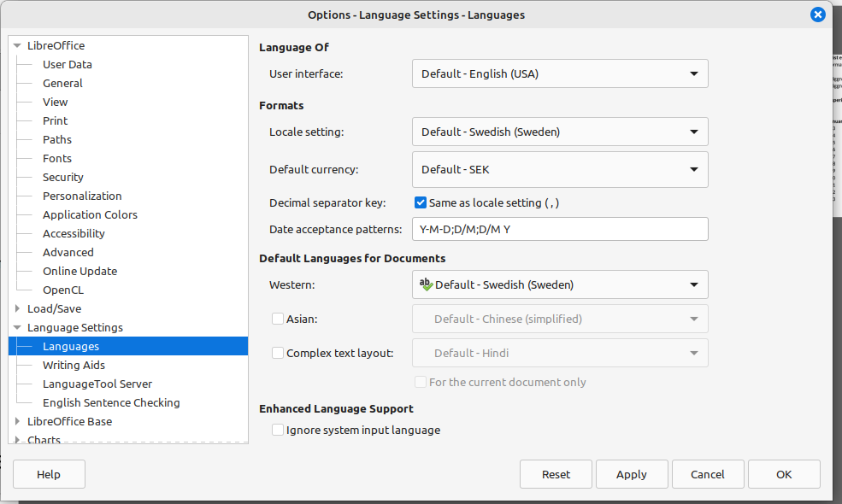Open the Personalization options page
This screenshot has width=842, height=504.
pyautogui.click(x=82, y=196)
